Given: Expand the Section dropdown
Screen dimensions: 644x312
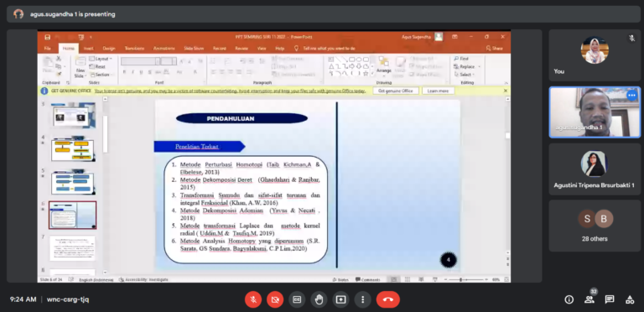Looking at the screenshot, I should (101, 75).
